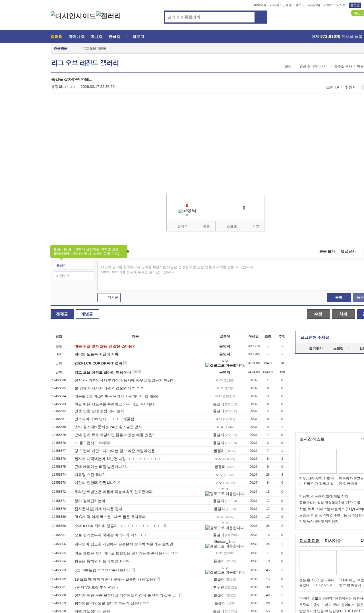The height and width of the screenshot is (613, 364).
Task: Click the gray downvote count 0
Action: coord(244,208)
